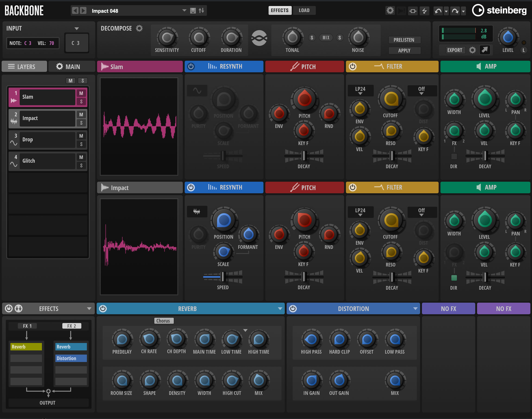Click the PRELISTEN button
The height and width of the screenshot is (419, 532).
[405, 40]
